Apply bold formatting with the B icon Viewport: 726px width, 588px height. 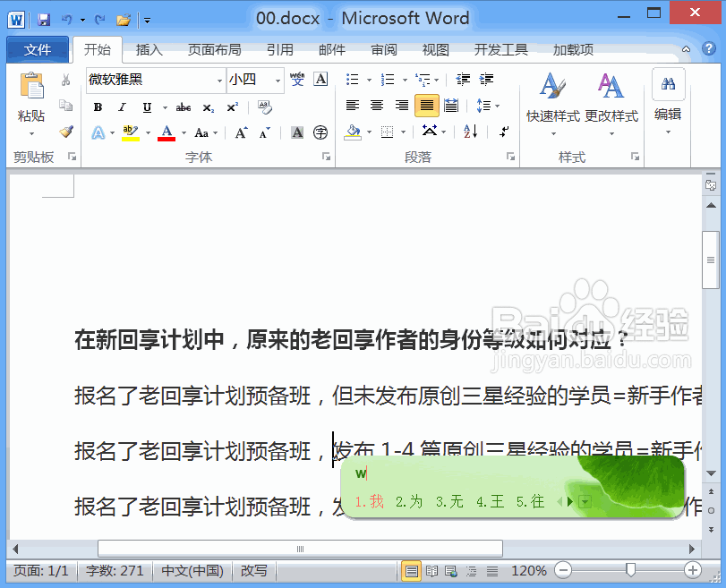pos(98,107)
